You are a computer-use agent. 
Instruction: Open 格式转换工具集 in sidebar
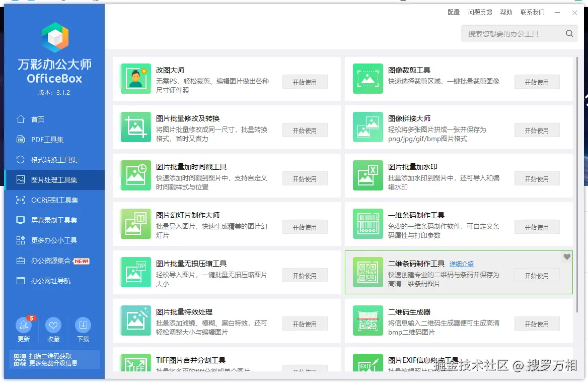pyautogui.click(x=54, y=160)
